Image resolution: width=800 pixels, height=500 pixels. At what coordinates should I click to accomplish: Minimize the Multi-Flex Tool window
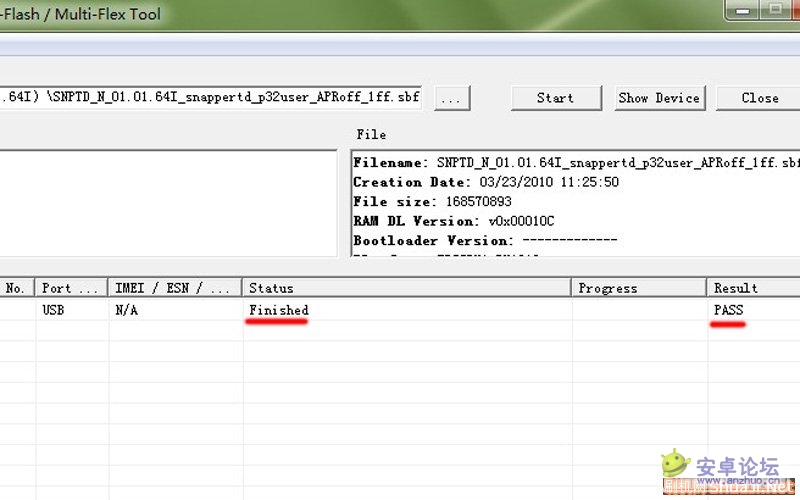(x=742, y=10)
